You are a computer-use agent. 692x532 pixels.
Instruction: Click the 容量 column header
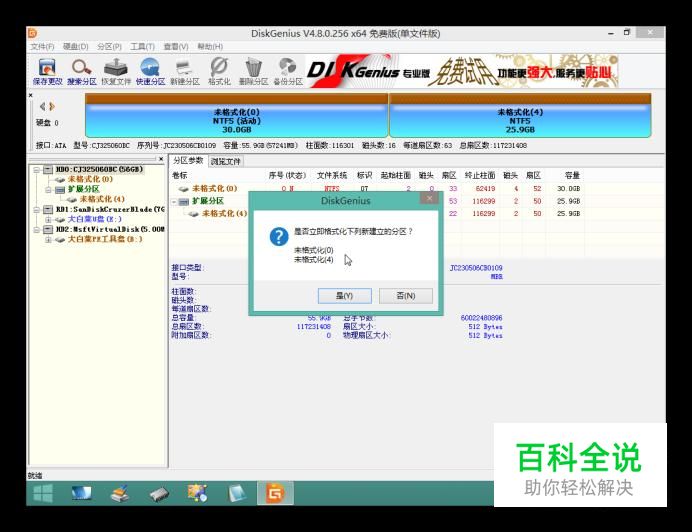coord(572,176)
